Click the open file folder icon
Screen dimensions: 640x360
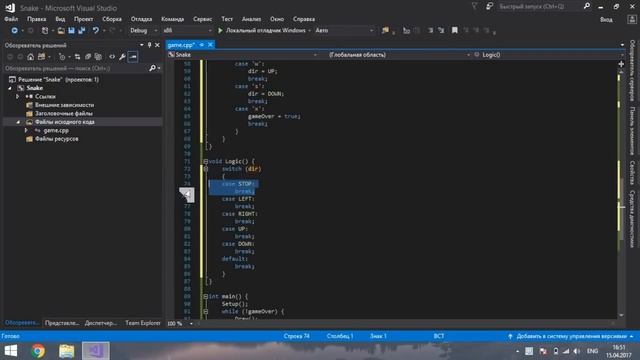tap(61, 31)
